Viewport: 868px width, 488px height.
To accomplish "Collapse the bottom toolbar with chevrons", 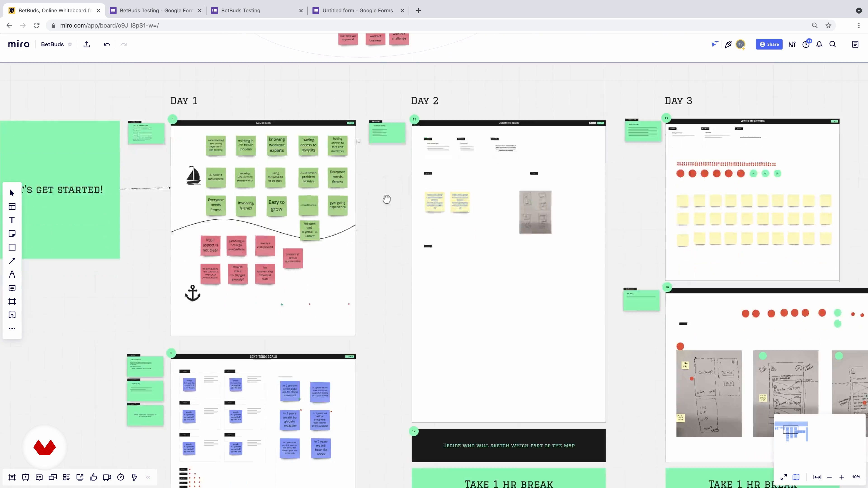I will click(148, 477).
